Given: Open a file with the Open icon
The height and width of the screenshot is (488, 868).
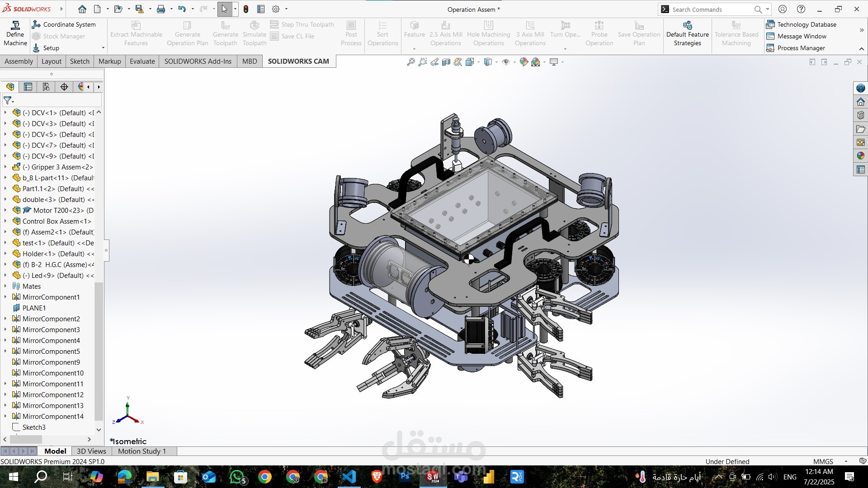Looking at the screenshot, I should pos(118,9).
